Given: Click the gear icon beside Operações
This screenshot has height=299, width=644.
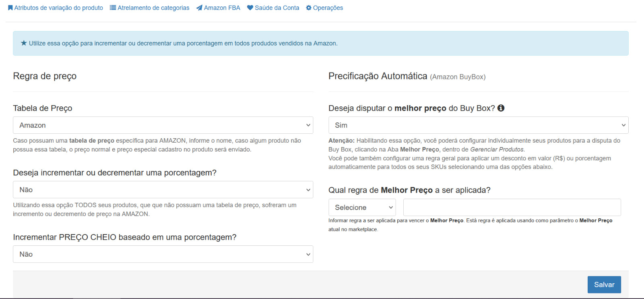Looking at the screenshot, I should (x=309, y=8).
